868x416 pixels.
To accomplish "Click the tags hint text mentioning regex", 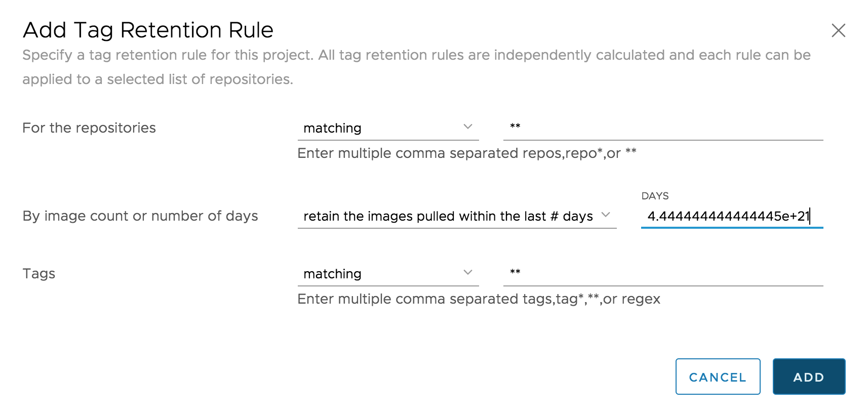I will (479, 299).
